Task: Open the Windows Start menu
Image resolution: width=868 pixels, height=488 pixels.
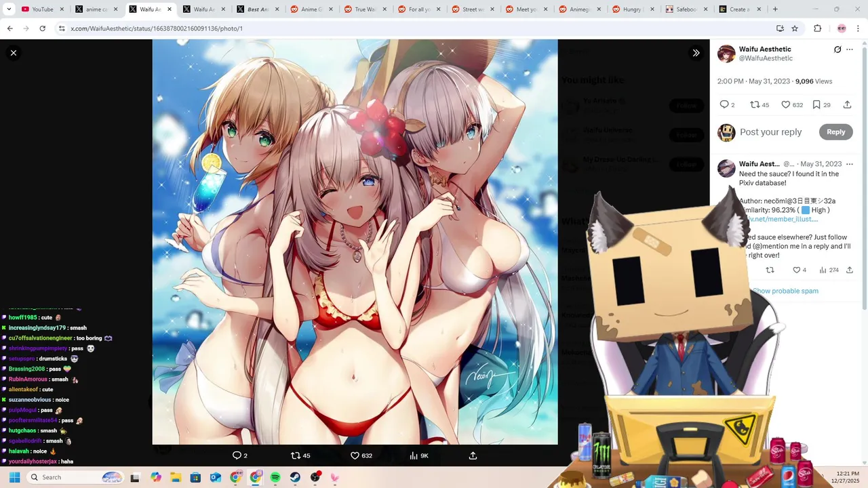Action: (x=14, y=477)
